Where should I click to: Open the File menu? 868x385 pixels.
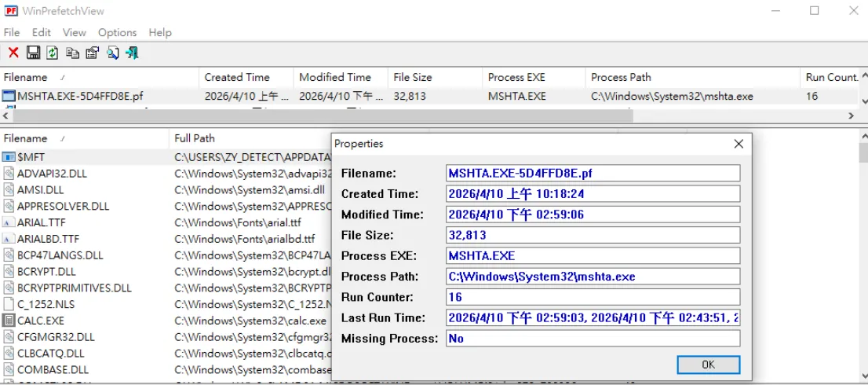tap(12, 33)
